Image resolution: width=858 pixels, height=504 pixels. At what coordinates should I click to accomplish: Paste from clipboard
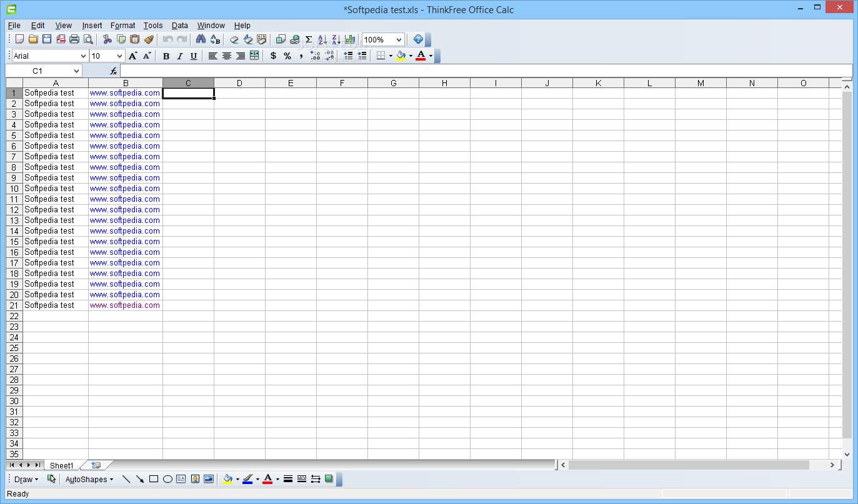[135, 39]
